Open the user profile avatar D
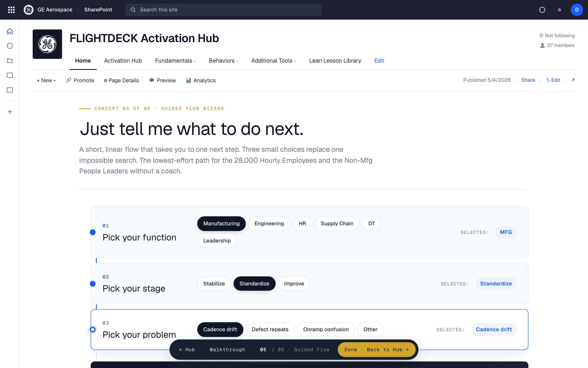Screen dimensions: 588x368 [x=577, y=10]
